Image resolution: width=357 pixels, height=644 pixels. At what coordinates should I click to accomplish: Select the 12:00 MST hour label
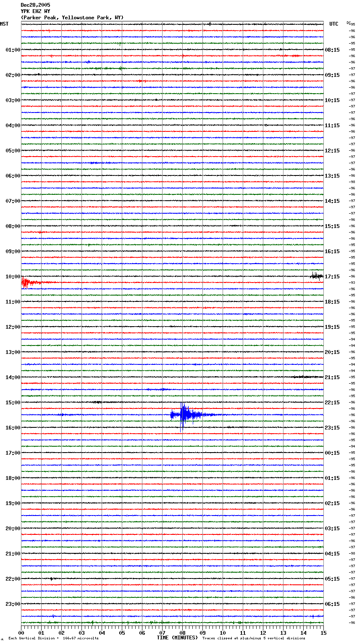click(x=13, y=327)
